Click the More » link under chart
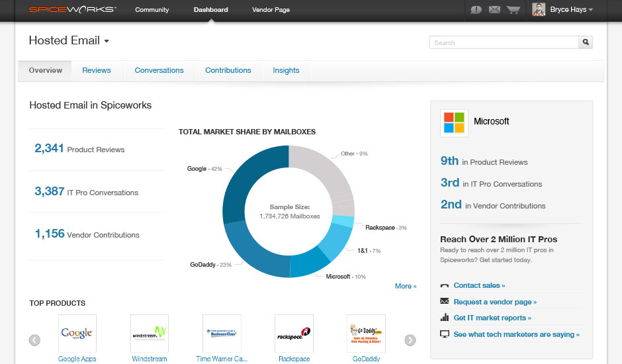The image size is (622, 364). click(x=406, y=286)
